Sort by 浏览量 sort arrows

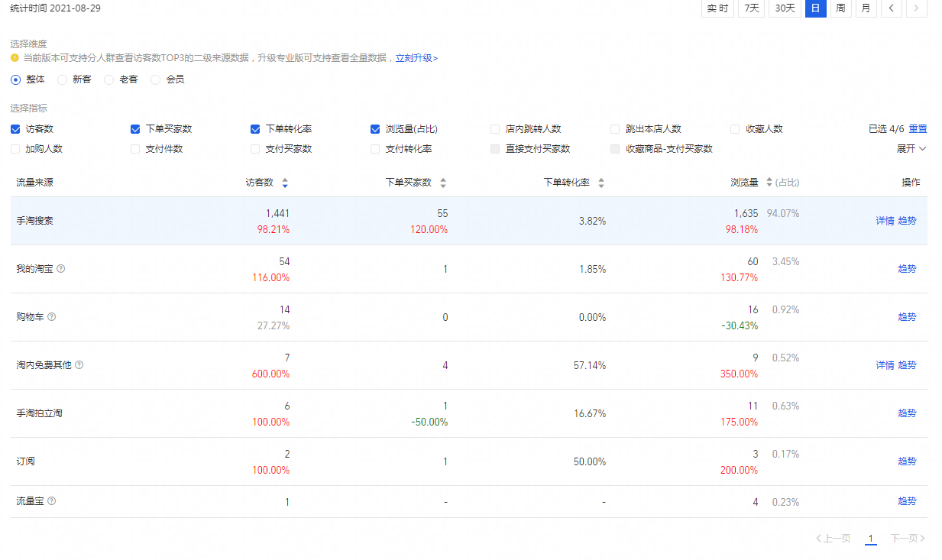769,183
